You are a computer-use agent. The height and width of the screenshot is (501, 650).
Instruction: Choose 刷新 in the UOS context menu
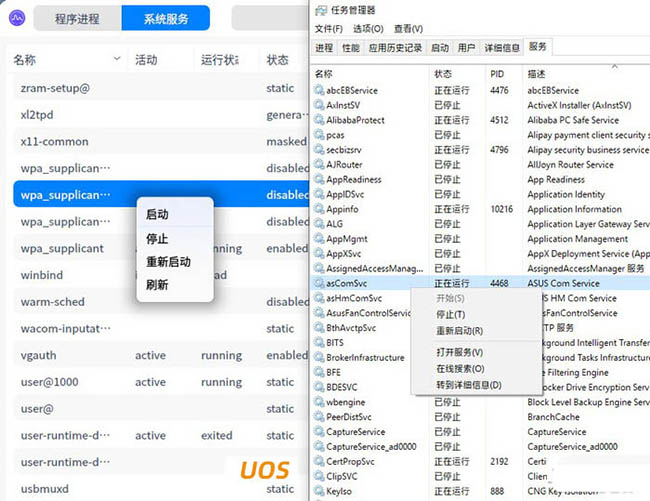click(175, 285)
